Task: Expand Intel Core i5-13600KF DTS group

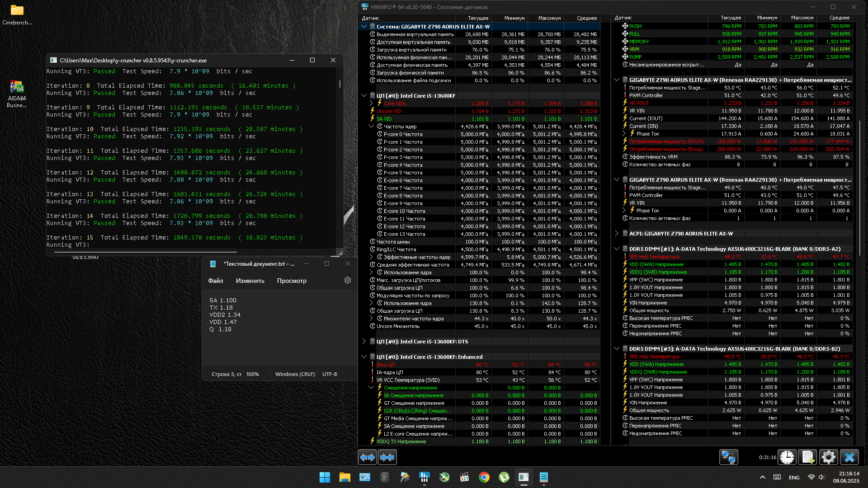Action: pyautogui.click(x=364, y=342)
